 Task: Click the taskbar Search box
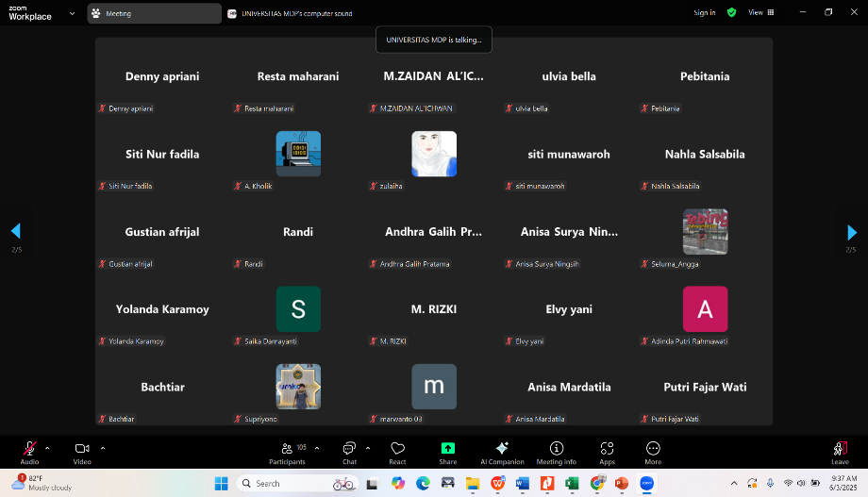click(x=298, y=483)
